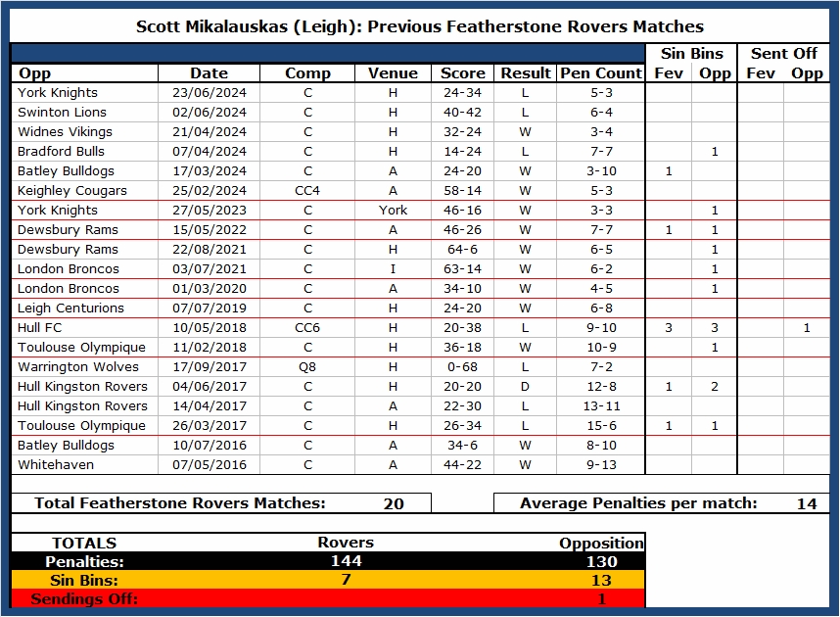Click the total matches value '20'
The image size is (840, 617).
pyautogui.click(x=394, y=504)
